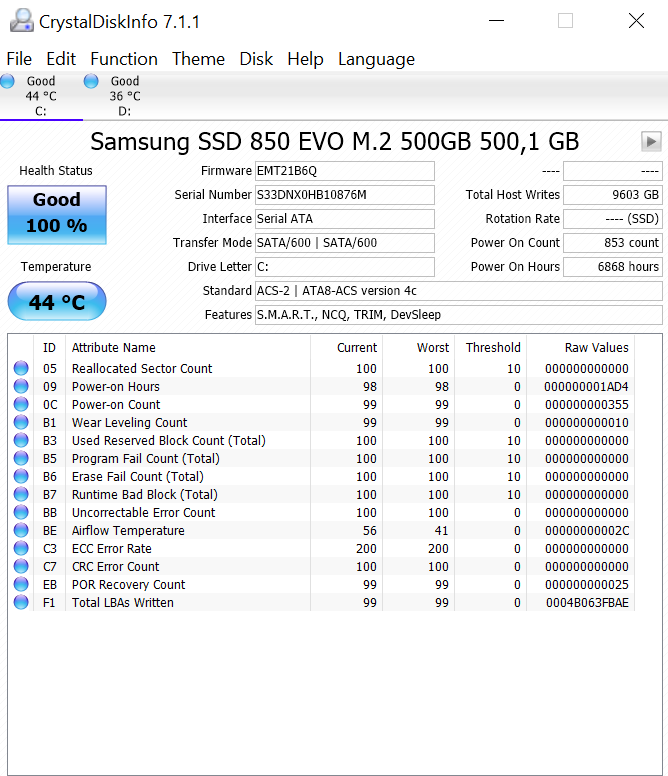
Task: Click the Firmware field EMT21B6Q
Action: click(345, 171)
